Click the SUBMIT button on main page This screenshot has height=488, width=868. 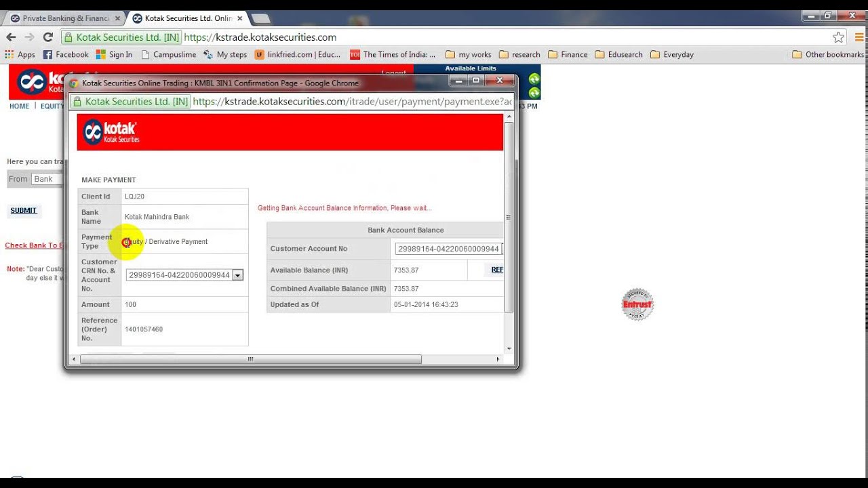pos(23,211)
